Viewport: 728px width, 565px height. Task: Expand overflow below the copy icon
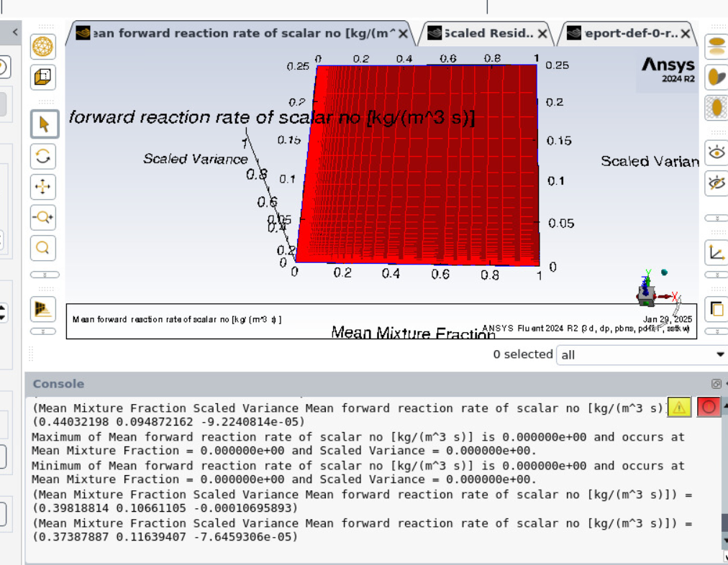click(x=717, y=331)
